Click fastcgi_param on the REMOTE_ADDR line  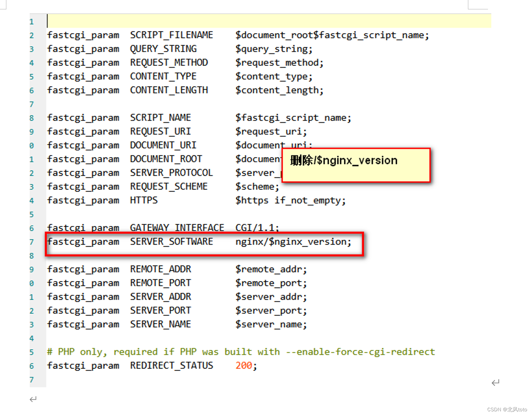pos(83,269)
